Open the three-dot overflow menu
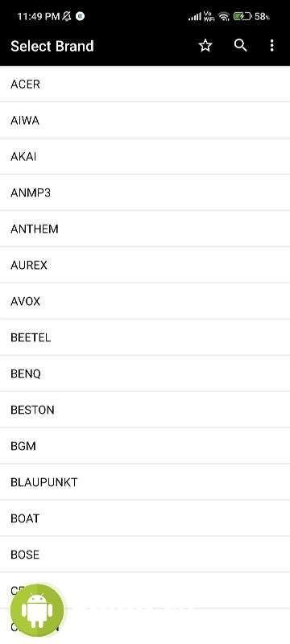290x644 pixels. (x=271, y=46)
